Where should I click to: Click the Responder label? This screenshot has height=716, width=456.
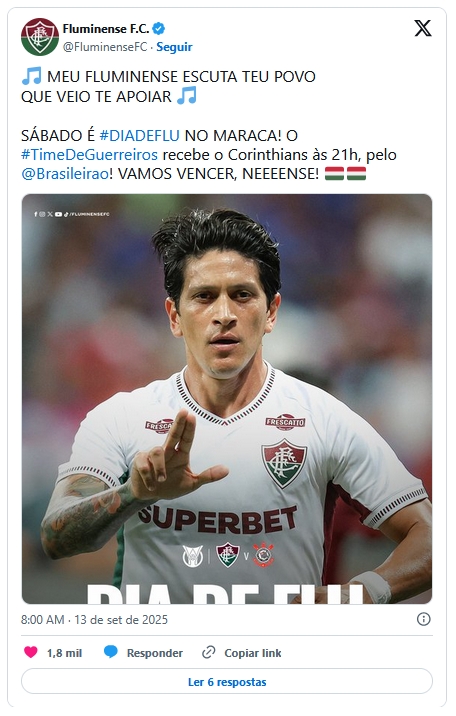[155, 653]
